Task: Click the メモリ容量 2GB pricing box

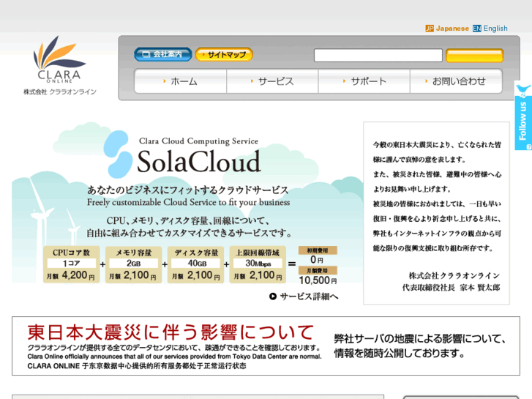Action: (133, 264)
